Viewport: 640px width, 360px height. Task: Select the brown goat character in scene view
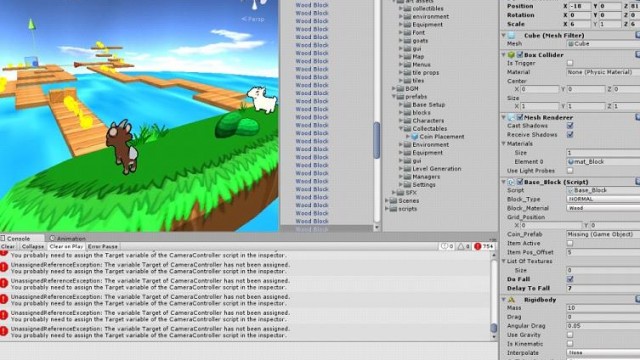pos(122,146)
